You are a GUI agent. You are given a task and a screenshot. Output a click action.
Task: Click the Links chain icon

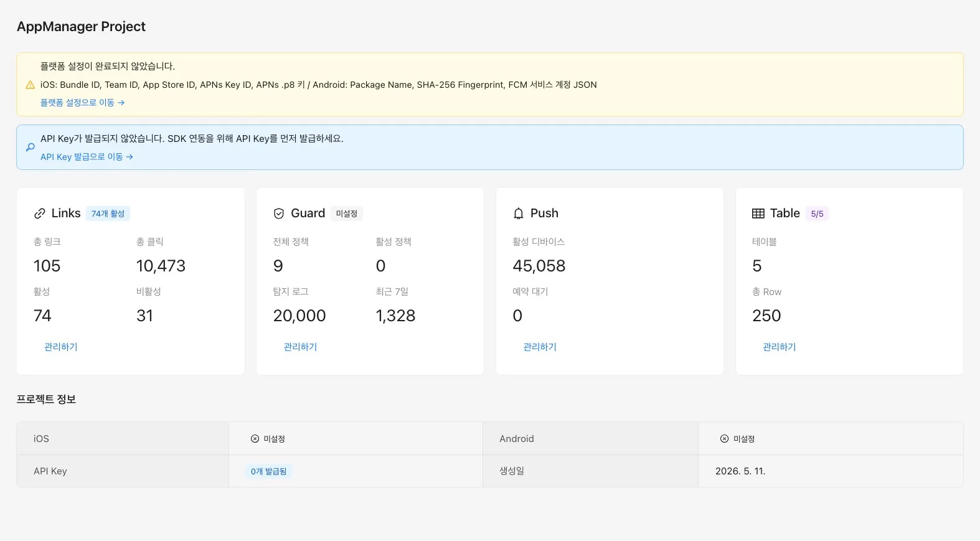[40, 214]
